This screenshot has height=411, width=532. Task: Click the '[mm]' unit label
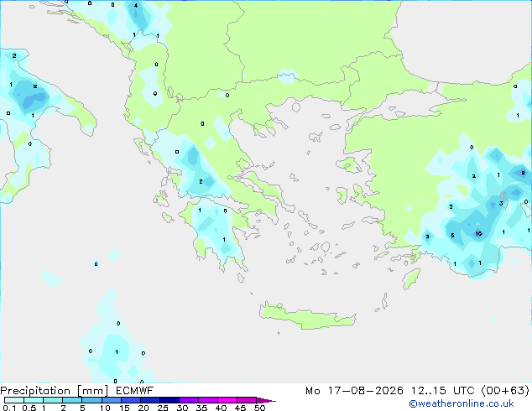point(93,391)
